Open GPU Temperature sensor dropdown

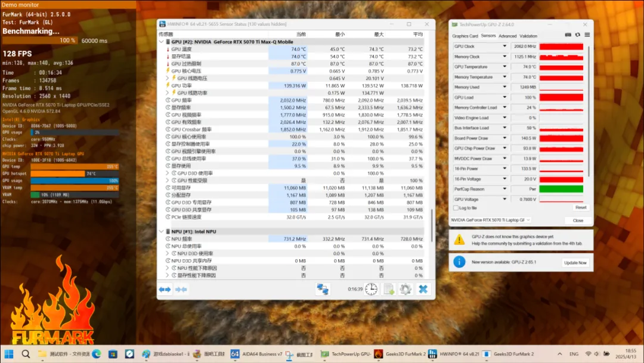[x=504, y=67]
